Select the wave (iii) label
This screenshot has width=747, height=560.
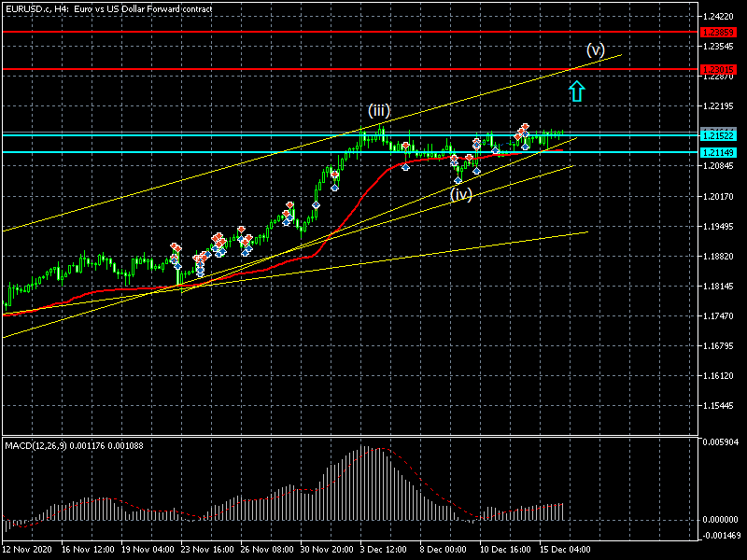pos(378,110)
